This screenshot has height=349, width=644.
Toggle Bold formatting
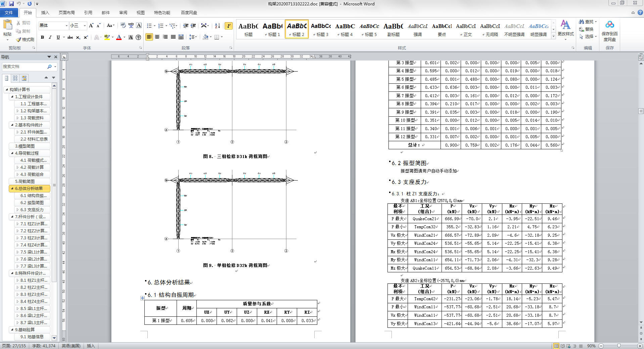pyautogui.click(x=42, y=37)
